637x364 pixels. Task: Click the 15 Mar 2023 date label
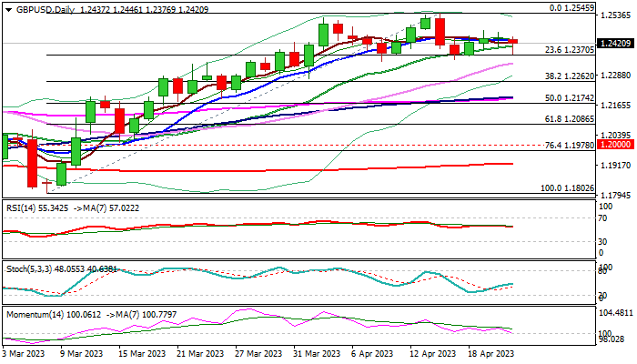click(142, 354)
